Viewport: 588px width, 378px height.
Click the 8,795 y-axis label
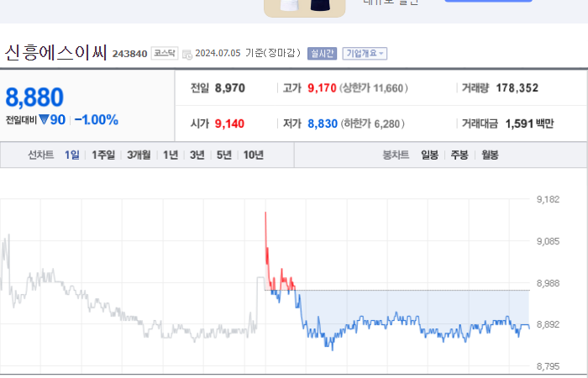(548, 366)
